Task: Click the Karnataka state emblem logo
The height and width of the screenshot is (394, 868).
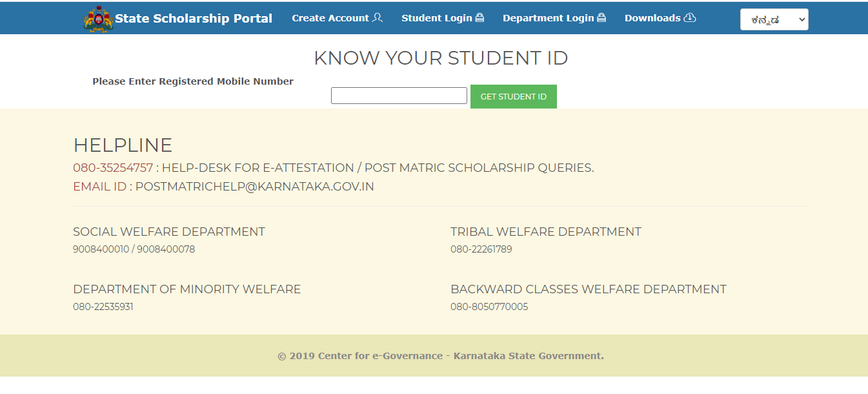Action: tap(97, 17)
